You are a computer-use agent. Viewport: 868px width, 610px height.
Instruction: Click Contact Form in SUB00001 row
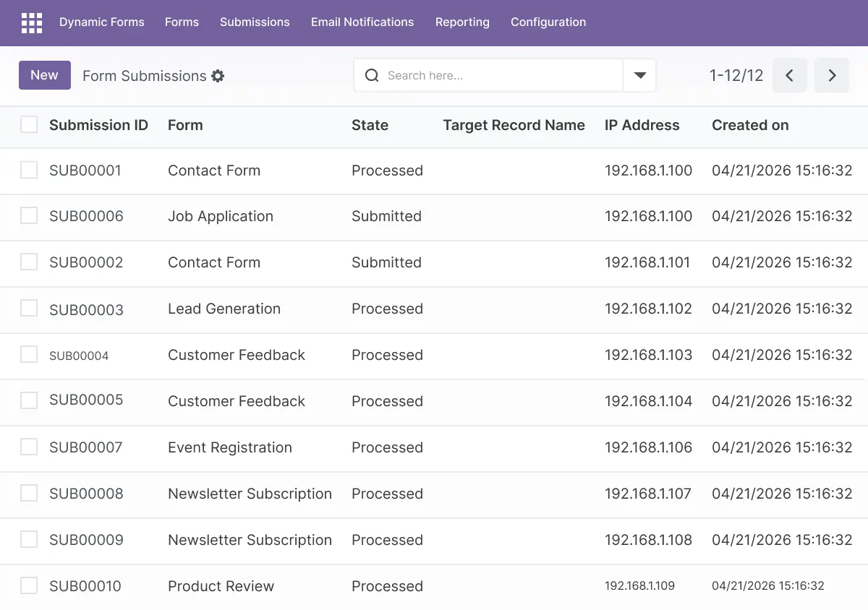click(x=214, y=171)
